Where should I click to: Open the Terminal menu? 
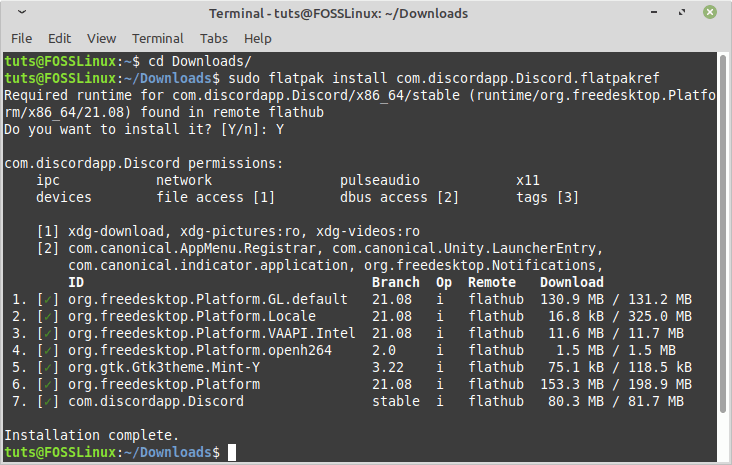pos(158,38)
